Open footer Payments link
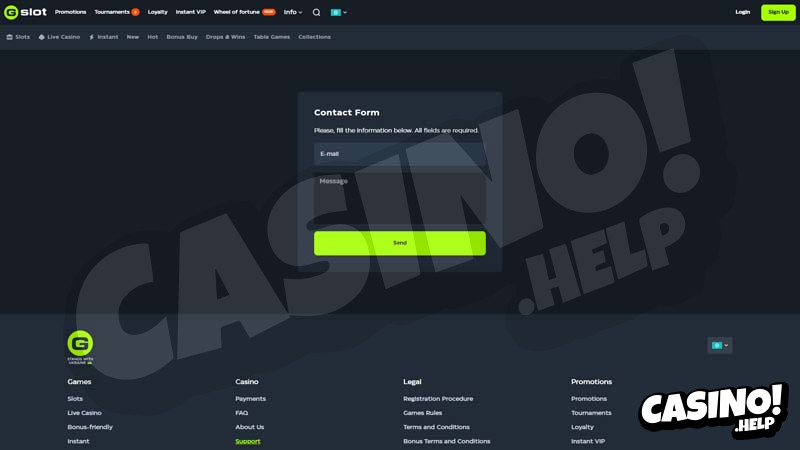Viewport: 800px width, 450px height. click(x=251, y=398)
